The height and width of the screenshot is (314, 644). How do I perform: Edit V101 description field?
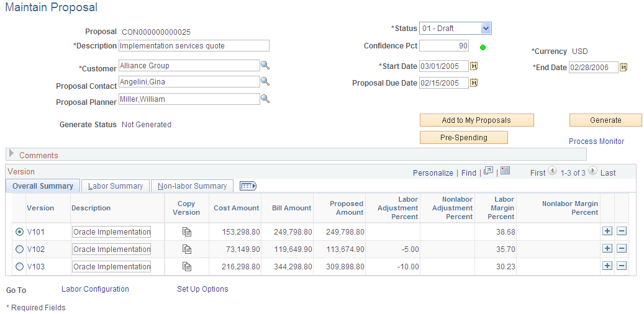coord(111,232)
